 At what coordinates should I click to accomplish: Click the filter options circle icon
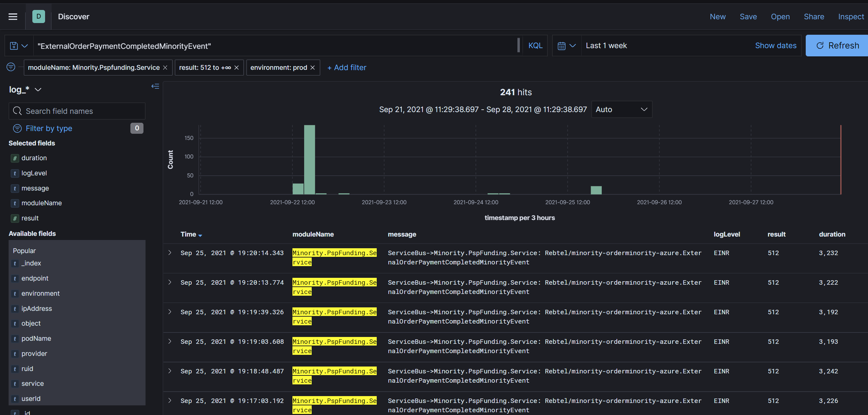click(11, 67)
